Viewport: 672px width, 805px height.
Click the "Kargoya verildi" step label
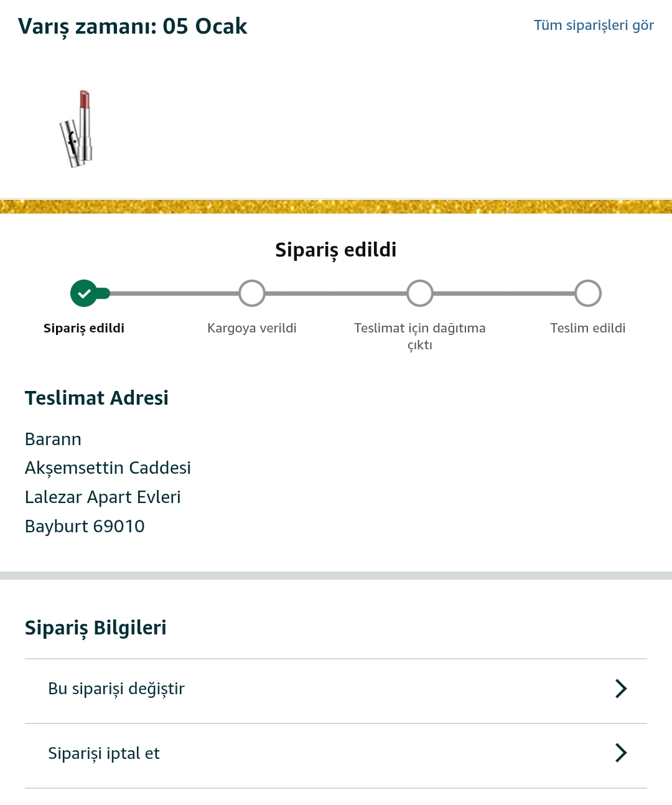tap(252, 328)
